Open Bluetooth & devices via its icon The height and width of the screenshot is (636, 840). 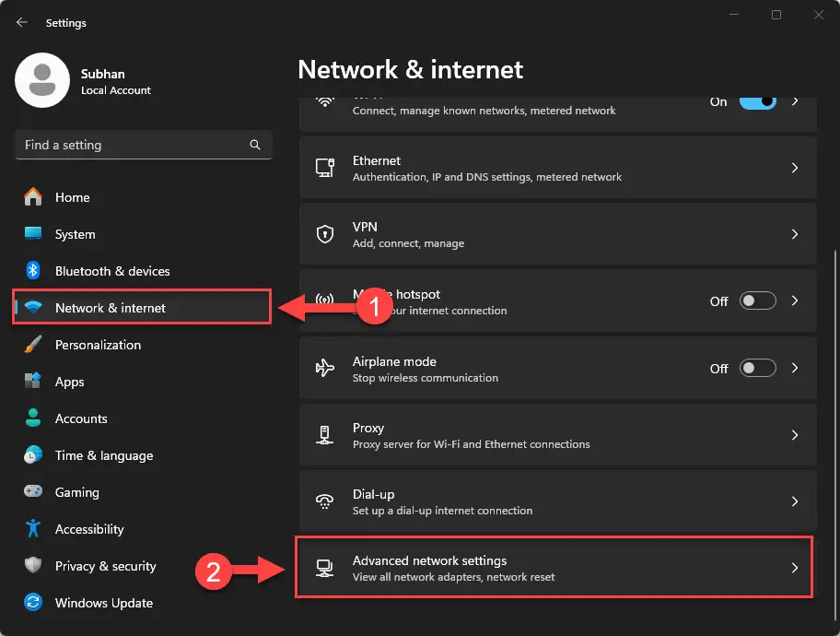[34, 271]
